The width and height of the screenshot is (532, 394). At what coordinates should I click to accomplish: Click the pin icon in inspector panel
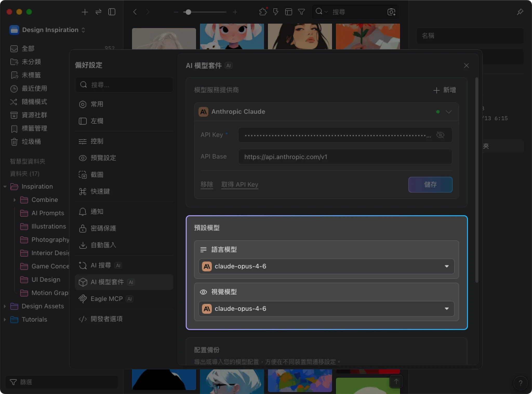pyautogui.click(x=520, y=12)
